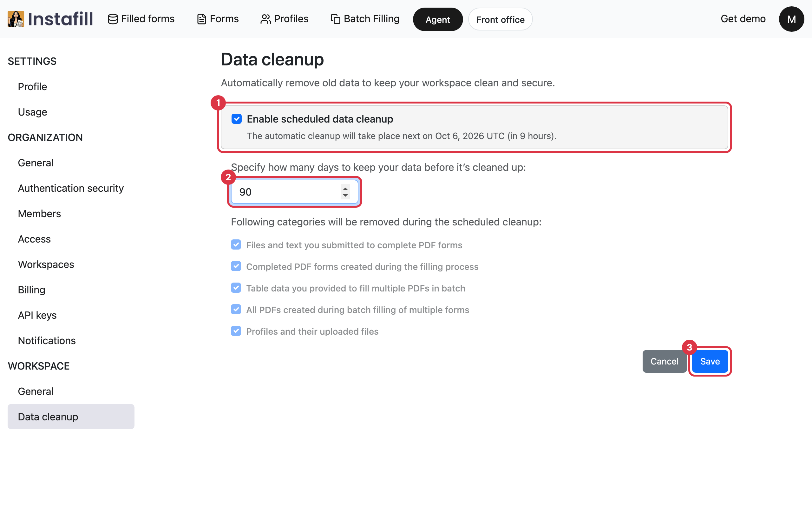
Task: Click the Get demo link
Action: tap(743, 19)
